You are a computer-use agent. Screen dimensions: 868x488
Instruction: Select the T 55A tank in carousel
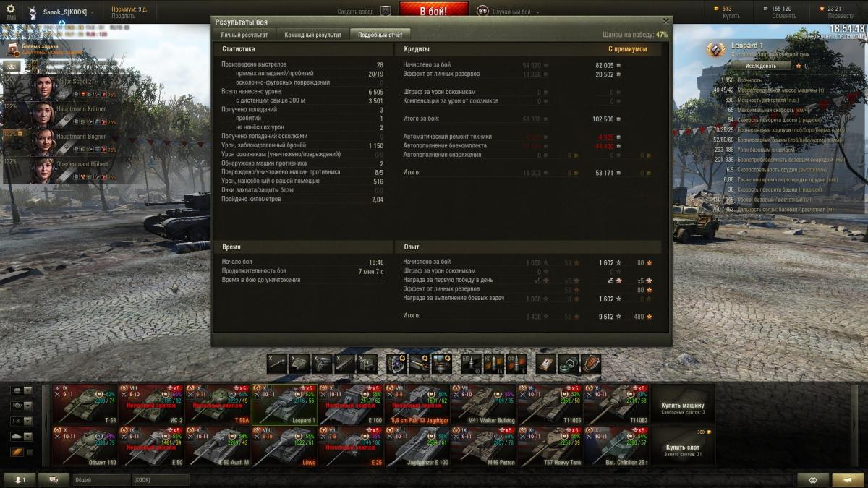218,404
